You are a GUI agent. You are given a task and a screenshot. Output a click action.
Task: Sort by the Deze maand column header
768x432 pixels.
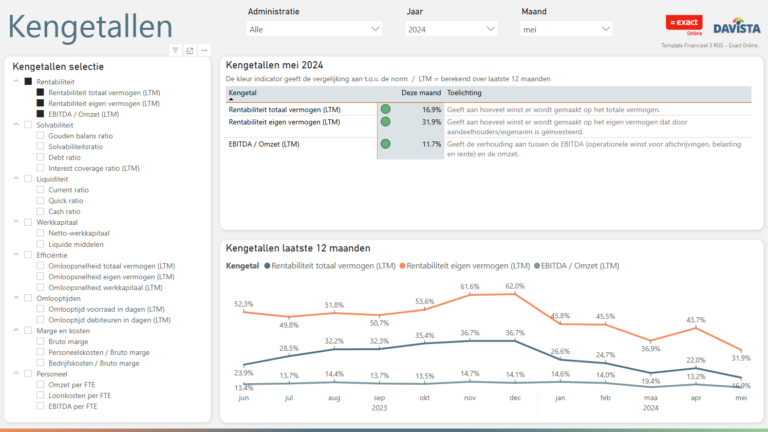click(421, 93)
